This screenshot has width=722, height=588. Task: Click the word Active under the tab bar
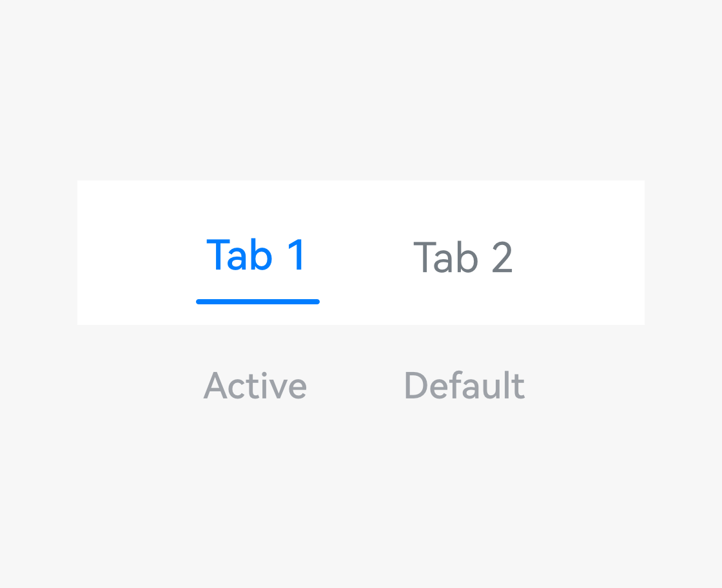(x=255, y=386)
